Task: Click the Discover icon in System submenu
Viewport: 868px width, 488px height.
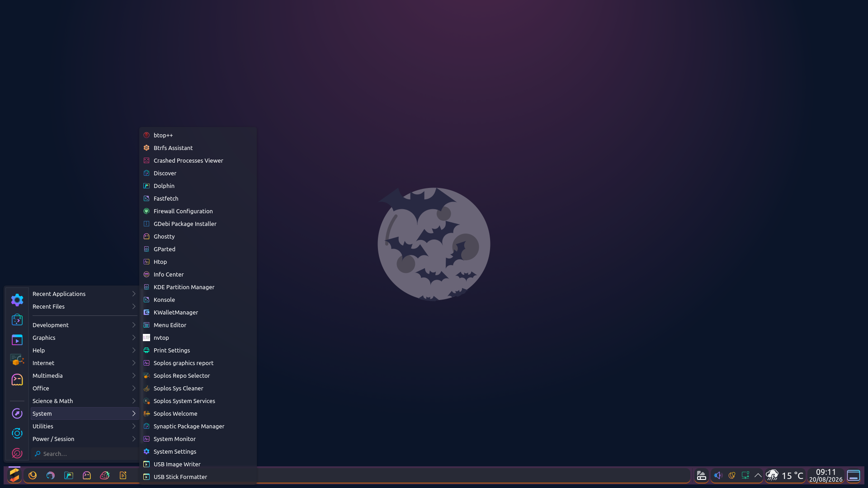Action: point(146,173)
